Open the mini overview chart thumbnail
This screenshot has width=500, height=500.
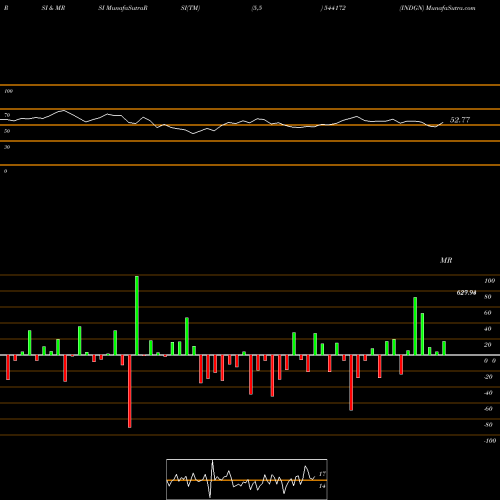(x=247, y=479)
